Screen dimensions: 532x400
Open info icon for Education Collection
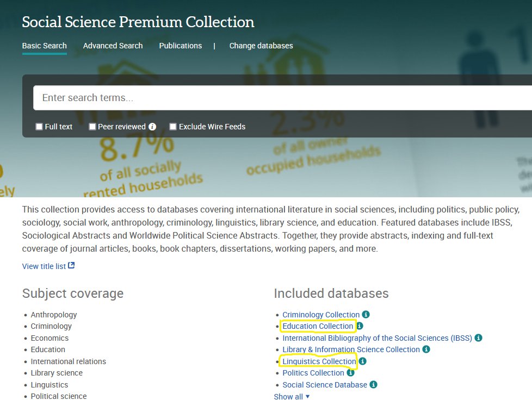[x=360, y=326]
